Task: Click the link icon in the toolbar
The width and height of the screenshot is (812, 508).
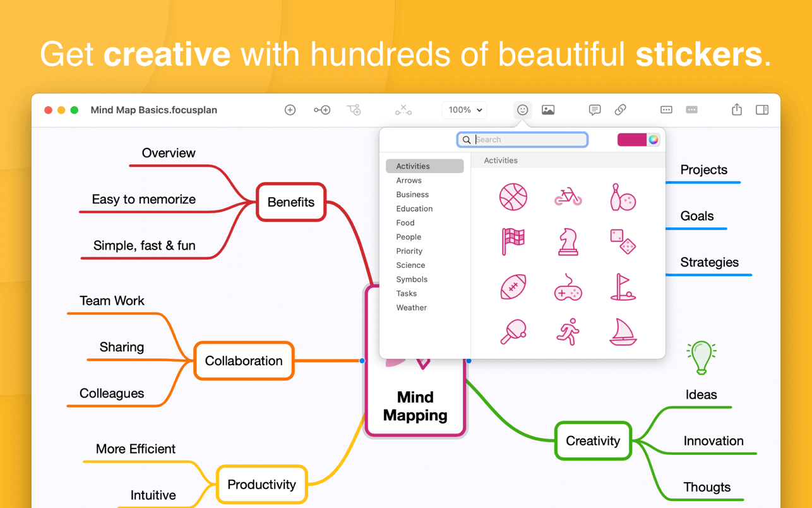Action: tap(620, 110)
